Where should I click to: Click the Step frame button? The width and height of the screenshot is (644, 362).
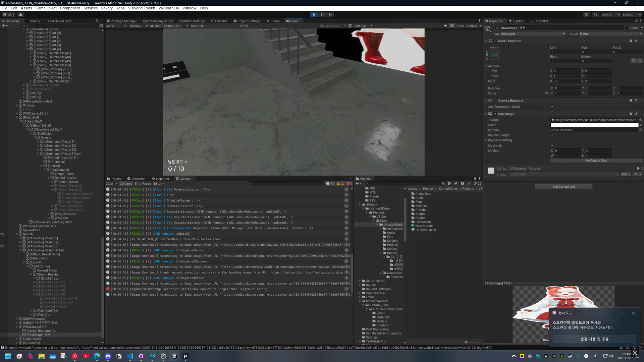tap(330, 15)
